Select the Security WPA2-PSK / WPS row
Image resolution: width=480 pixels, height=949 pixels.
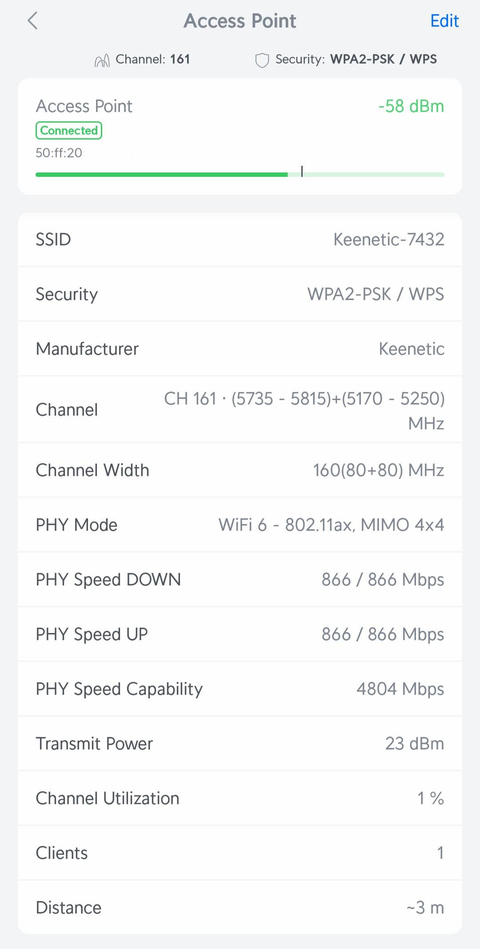pyautogui.click(x=240, y=294)
